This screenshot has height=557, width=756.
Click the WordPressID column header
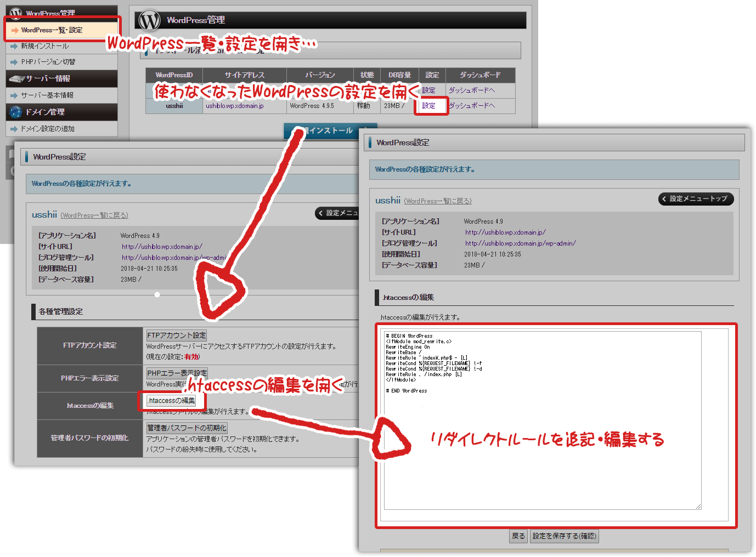click(174, 75)
